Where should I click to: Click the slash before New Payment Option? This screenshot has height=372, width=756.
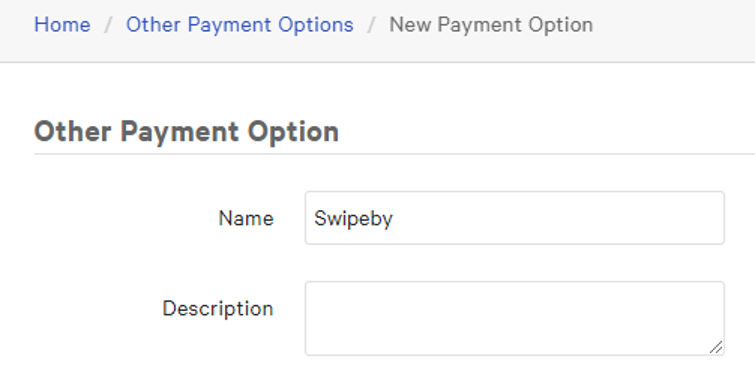[x=371, y=25]
